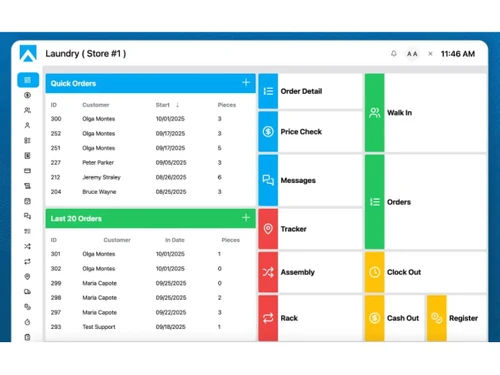Viewport: 500px width, 375px height.
Task: Click the Quick Orders ID column header
Action: click(54, 105)
